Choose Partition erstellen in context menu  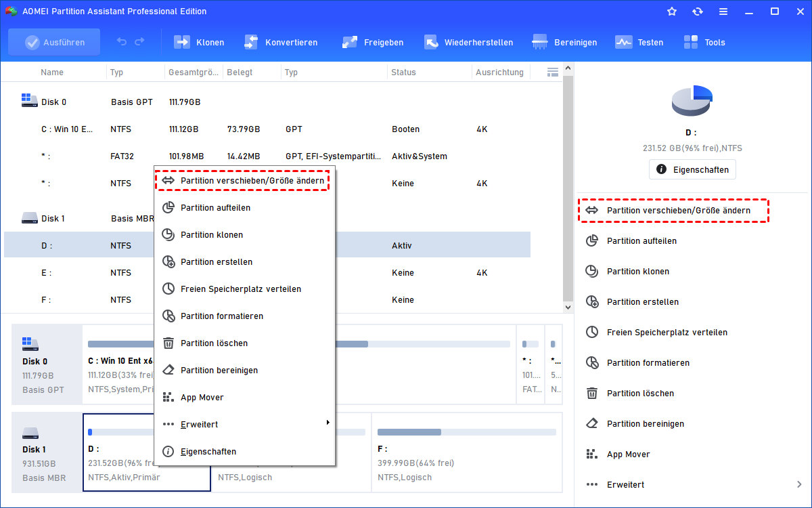244,262
